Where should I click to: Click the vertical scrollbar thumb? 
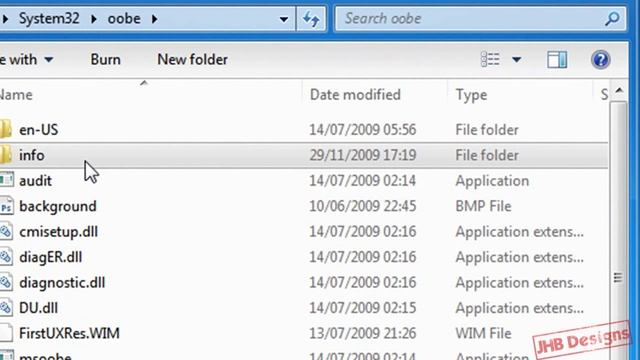(618, 229)
